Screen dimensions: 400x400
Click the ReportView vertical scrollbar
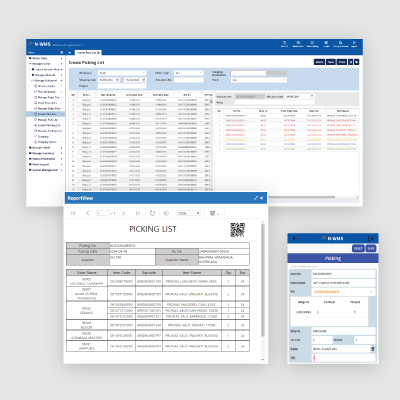point(263,280)
